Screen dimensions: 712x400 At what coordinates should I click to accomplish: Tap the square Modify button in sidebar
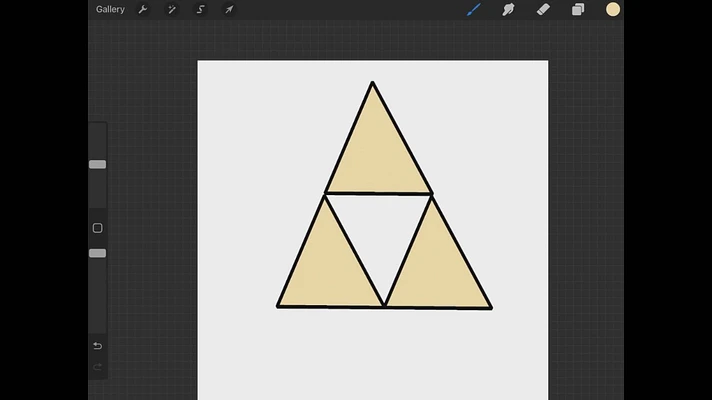click(98, 228)
